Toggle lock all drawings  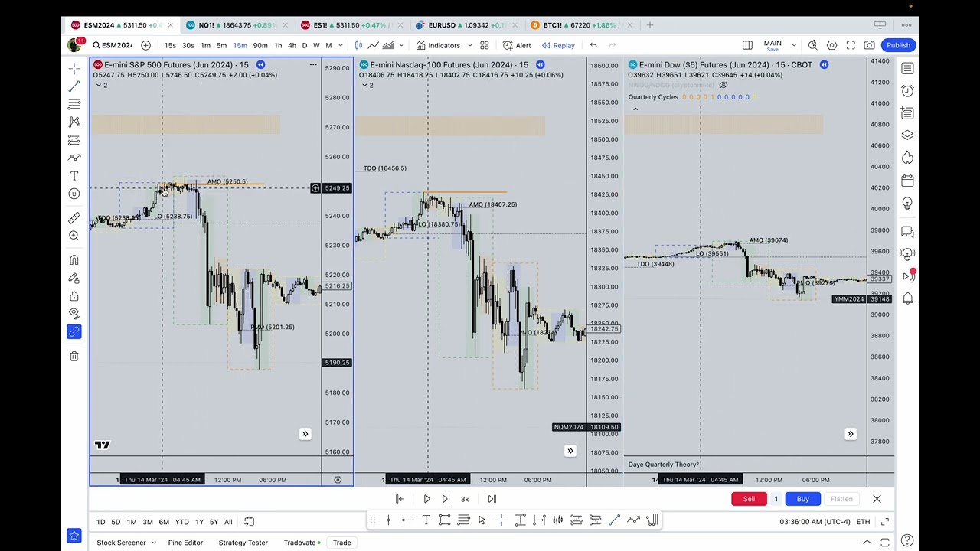point(74,296)
